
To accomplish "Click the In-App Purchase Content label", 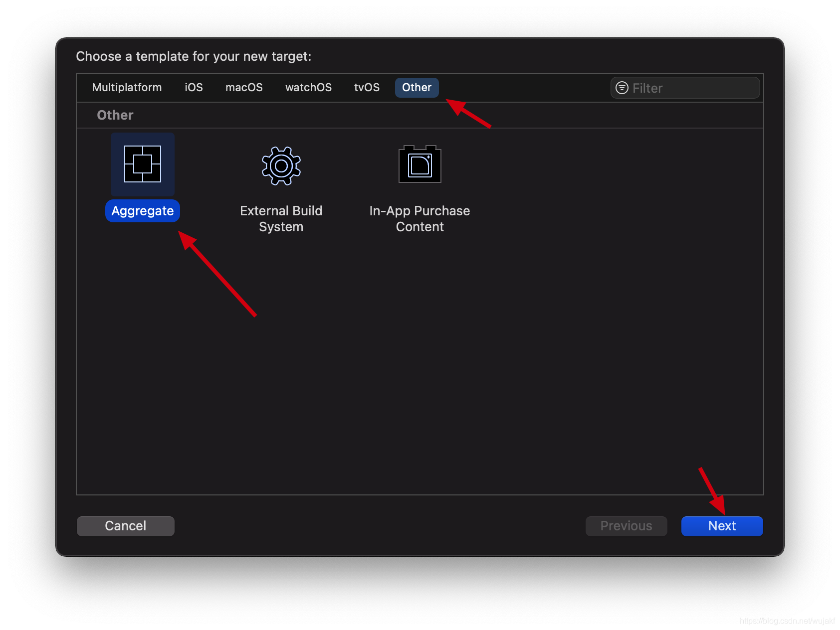I will (x=420, y=218).
